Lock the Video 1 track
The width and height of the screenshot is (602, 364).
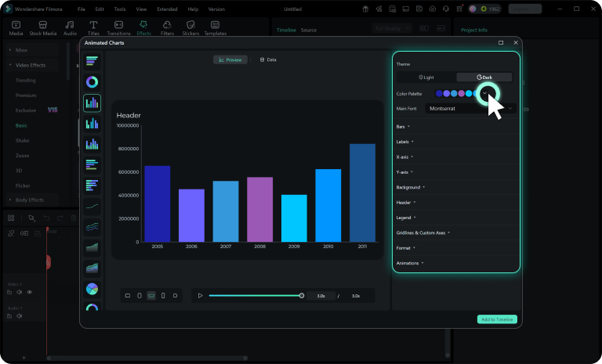click(x=9, y=292)
